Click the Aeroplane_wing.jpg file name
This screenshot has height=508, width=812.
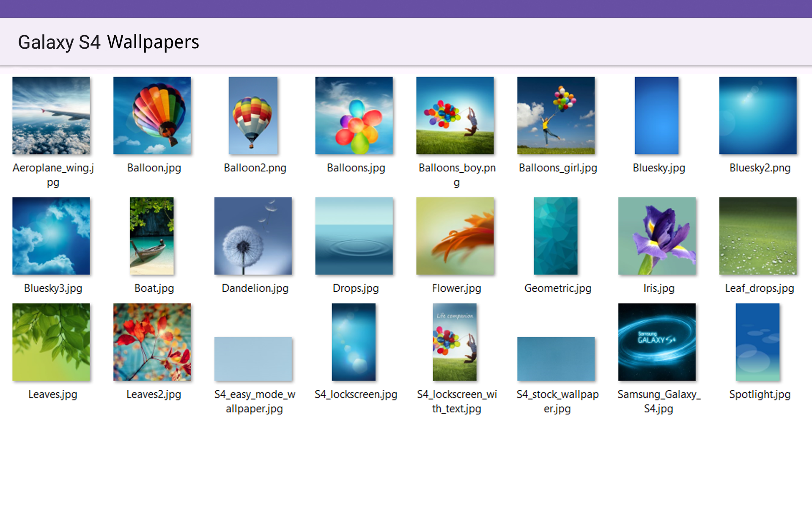(53, 175)
